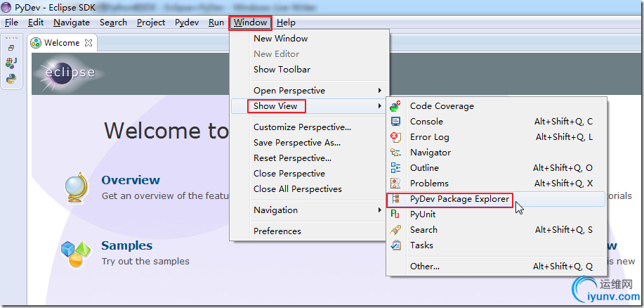Click the Error Log view icon
The height and width of the screenshot is (308, 644).
[x=395, y=137]
